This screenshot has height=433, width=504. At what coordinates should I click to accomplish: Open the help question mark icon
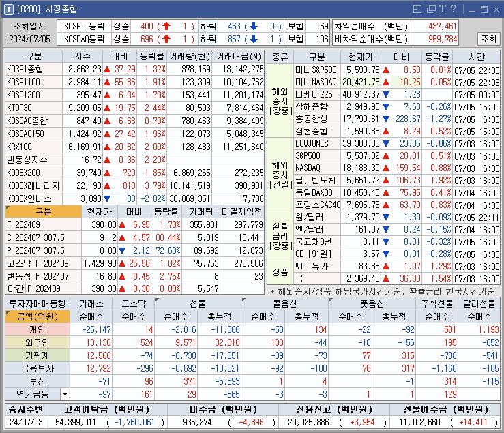tap(454, 9)
